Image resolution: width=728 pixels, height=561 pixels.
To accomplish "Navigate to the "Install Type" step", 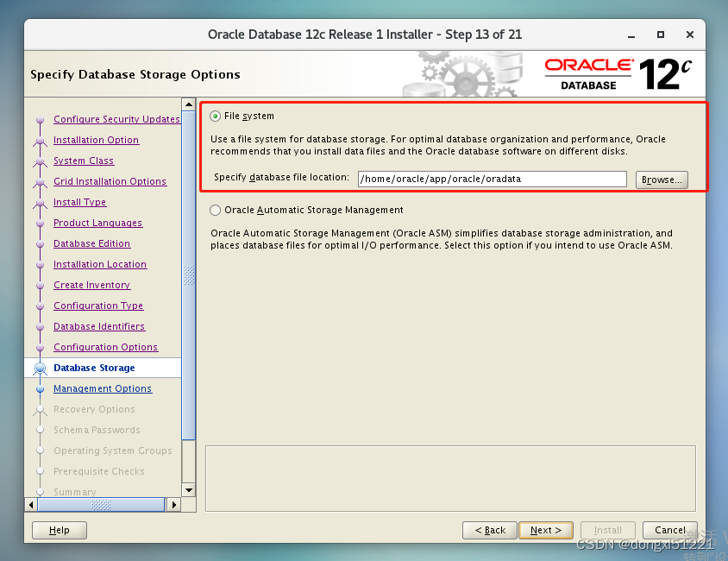I will pos(79,202).
